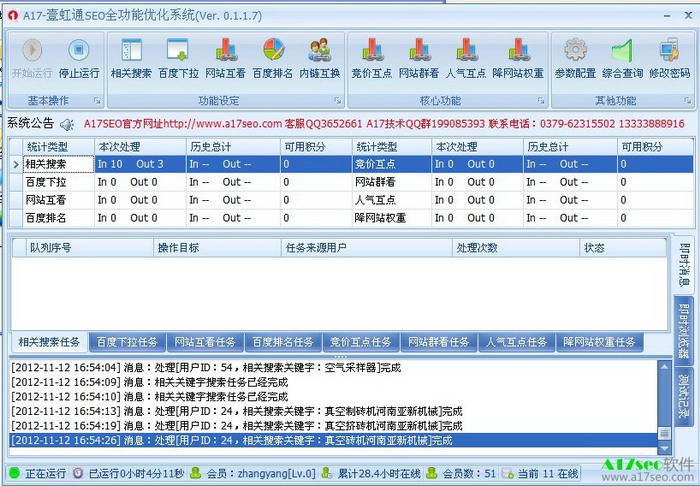The width and height of the screenshot is (700, 486).
Task: Click the clock icon beside 已运行
Action: [78, 473]
